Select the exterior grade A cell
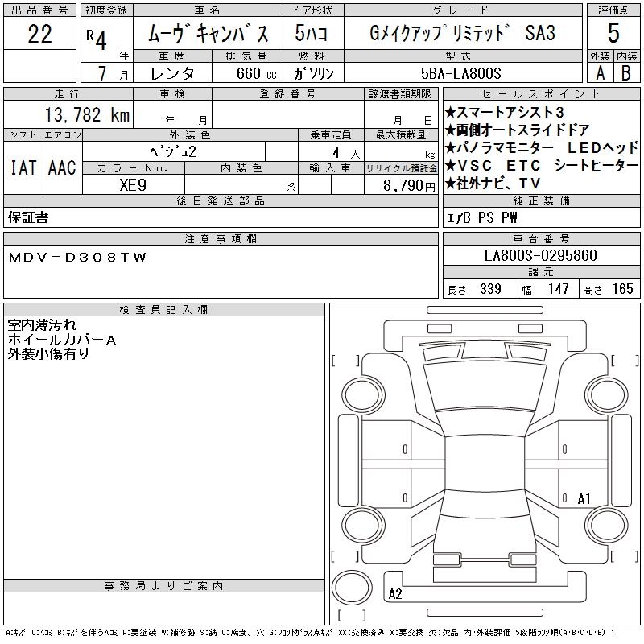The width and height of the screenshot is (644, 644). coord(600,72)
